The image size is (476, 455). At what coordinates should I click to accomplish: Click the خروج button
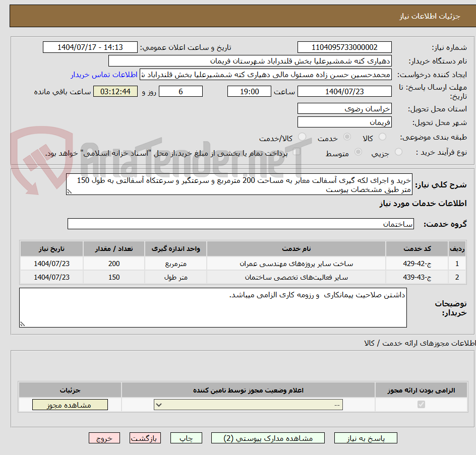(104, 438)
